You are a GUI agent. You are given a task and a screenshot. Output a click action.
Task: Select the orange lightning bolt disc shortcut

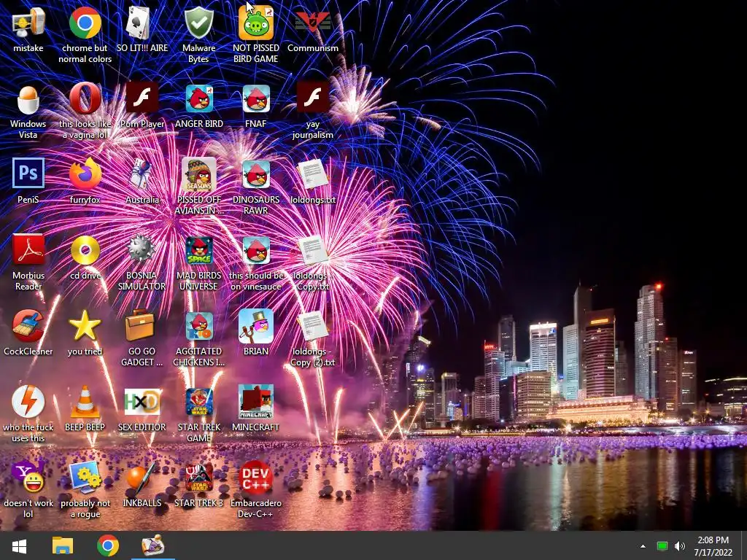pyautogui.click(x=28, y=402)
